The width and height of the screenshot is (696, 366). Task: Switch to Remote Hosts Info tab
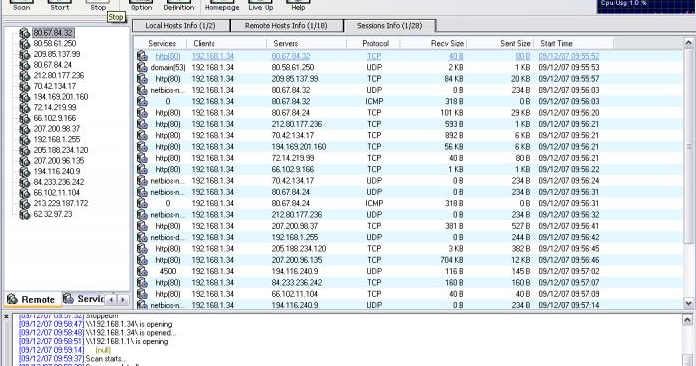pos(286,26)
